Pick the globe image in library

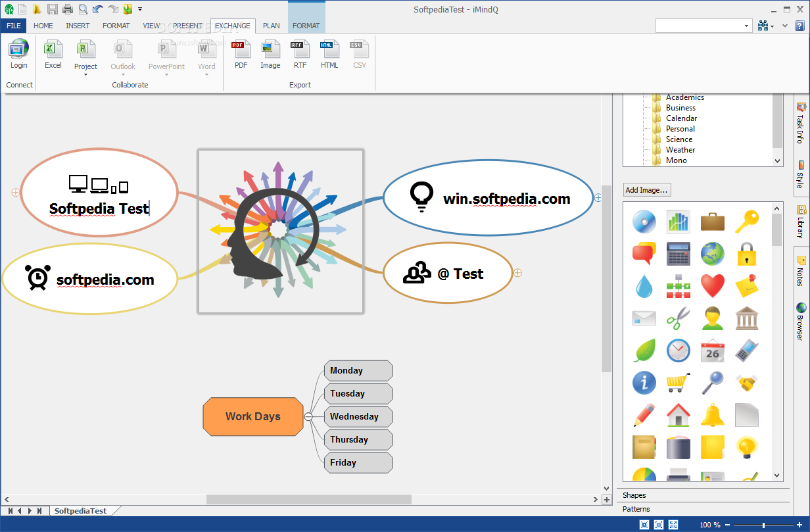click(713, 254)
